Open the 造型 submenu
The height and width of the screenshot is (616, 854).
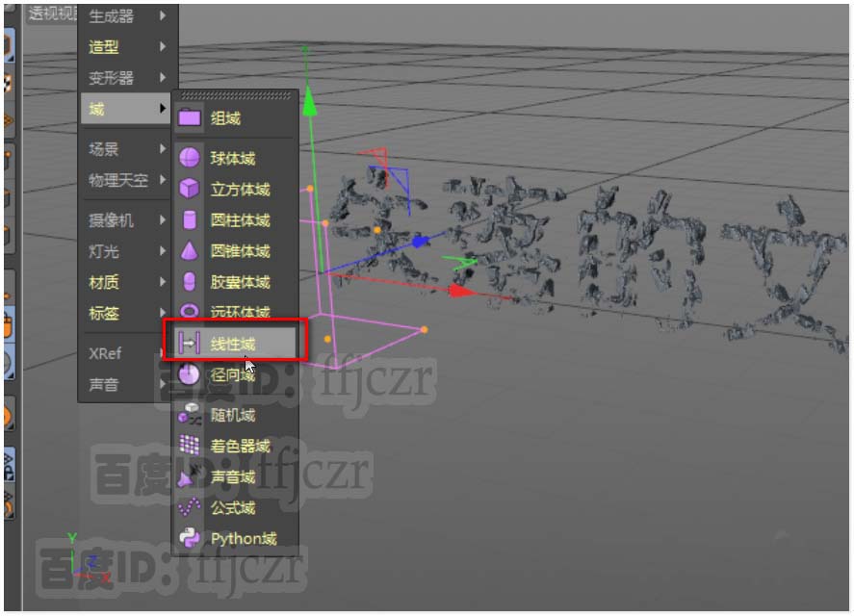[126, 47]
